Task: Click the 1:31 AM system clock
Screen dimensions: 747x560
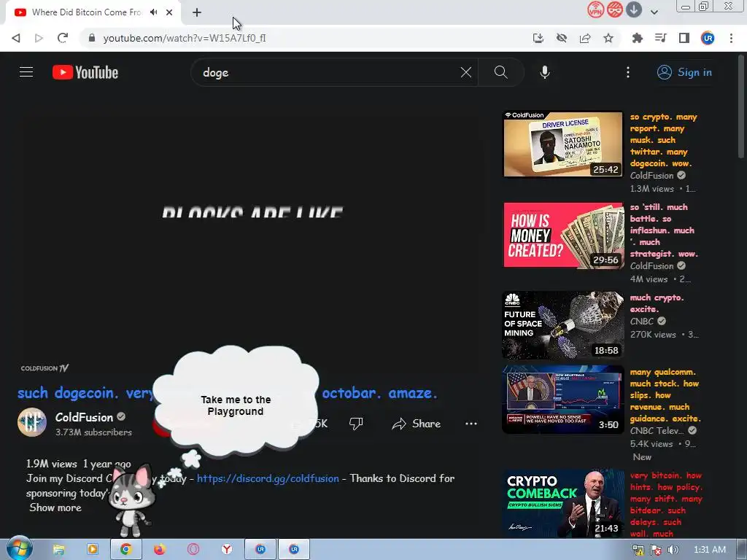Action: [709, 550]
